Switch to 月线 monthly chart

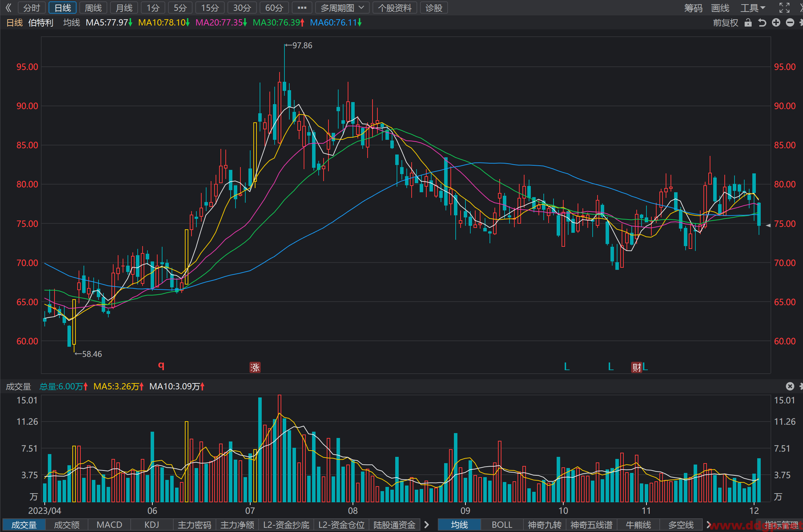[x=124, y=8]
